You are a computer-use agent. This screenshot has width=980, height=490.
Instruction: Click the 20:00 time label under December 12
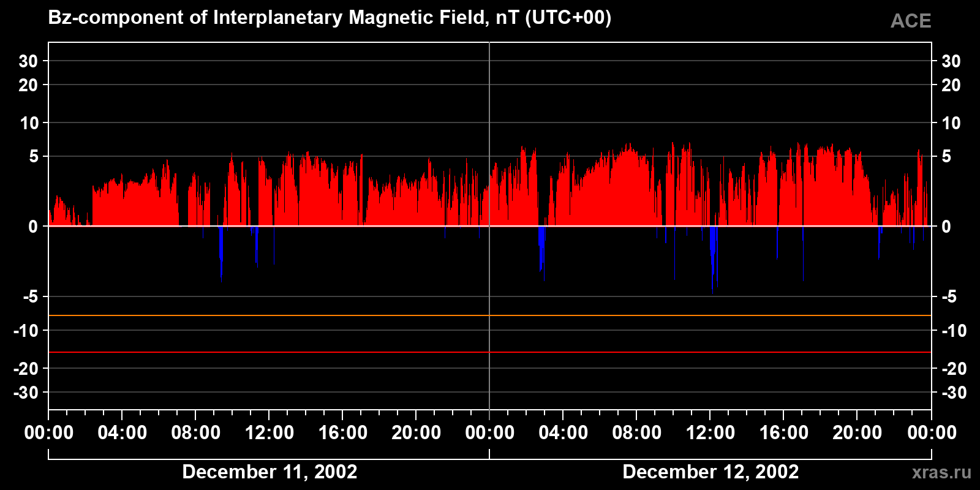click(x=858, y=432)
